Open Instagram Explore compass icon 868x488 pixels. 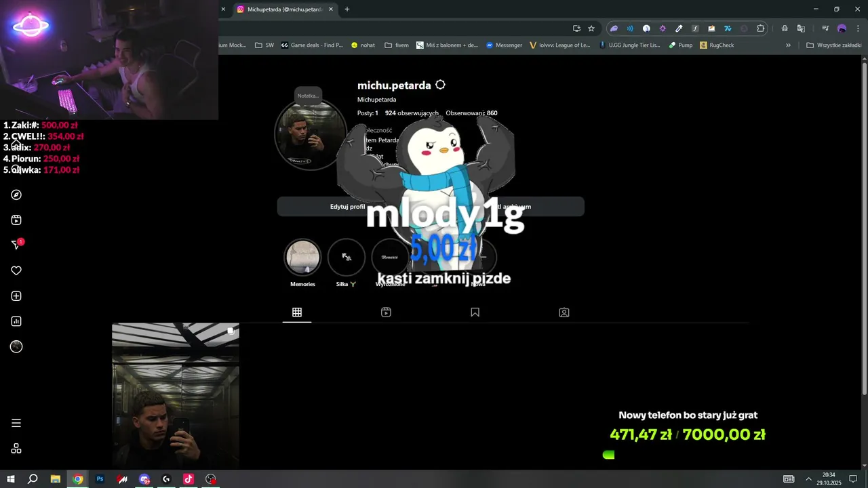pyautogui.click(x=16, y=195)
